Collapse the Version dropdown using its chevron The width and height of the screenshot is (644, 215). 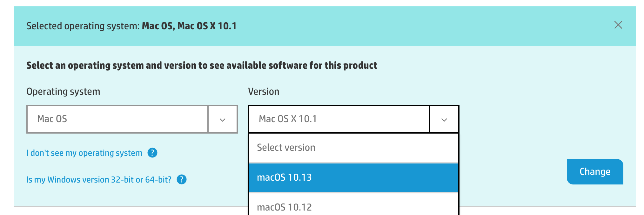[444, 119]
